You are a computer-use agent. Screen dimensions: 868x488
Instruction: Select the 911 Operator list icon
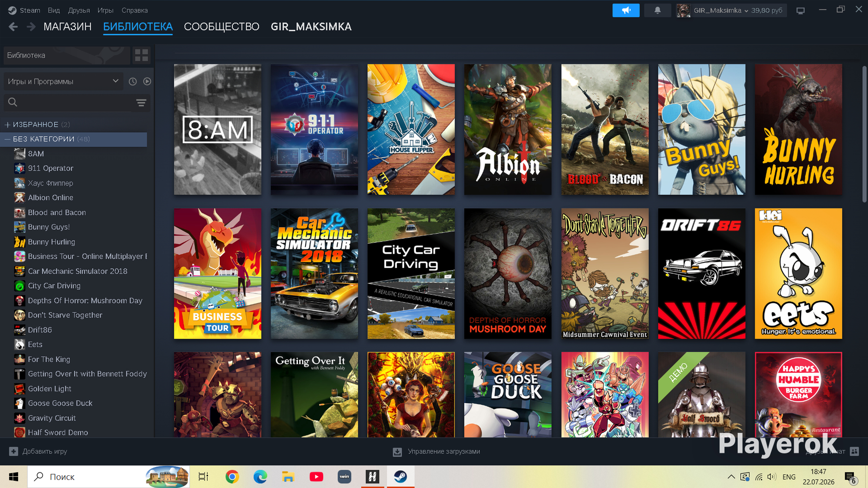(x=20, y=168)
